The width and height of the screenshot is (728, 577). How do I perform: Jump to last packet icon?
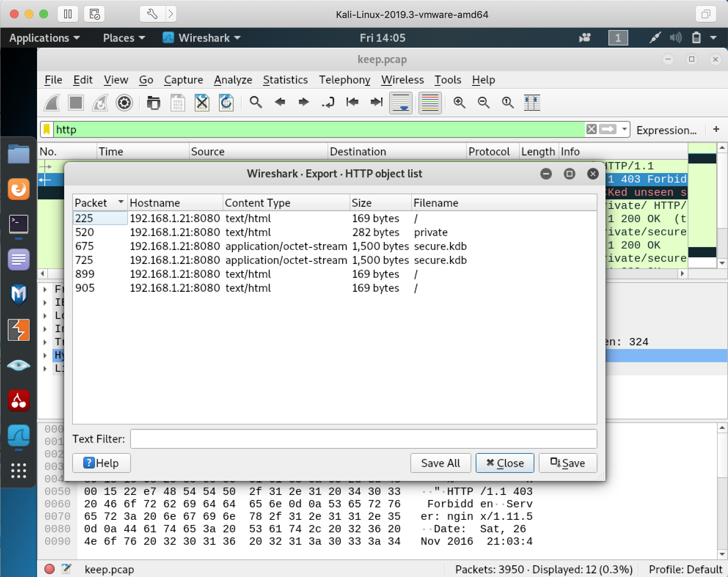(x=376, y=102)
